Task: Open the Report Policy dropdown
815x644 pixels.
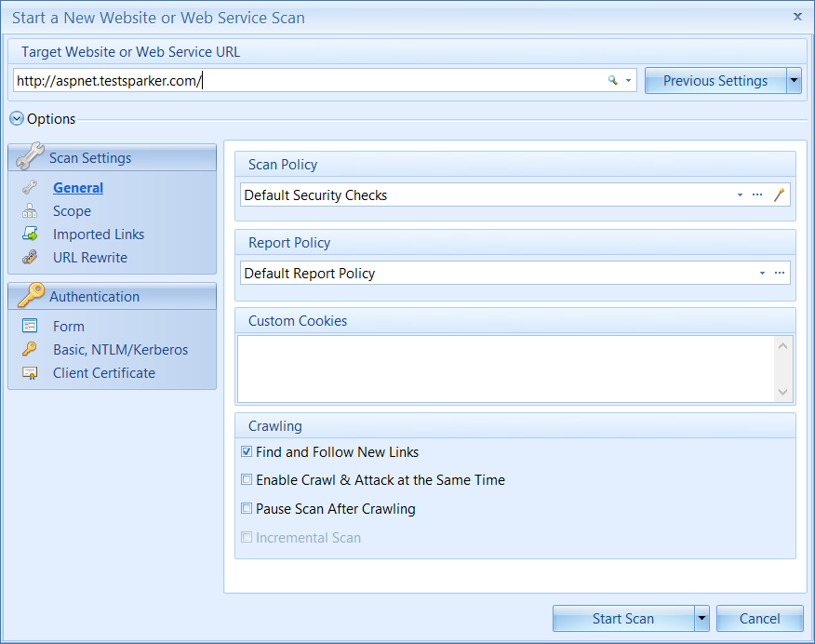Action: coord(762,273)
